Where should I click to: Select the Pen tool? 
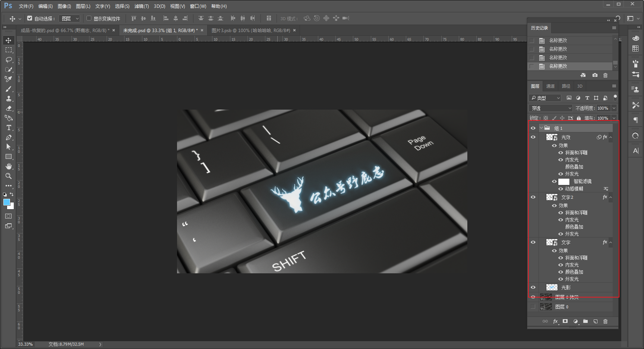click(9, 137)
